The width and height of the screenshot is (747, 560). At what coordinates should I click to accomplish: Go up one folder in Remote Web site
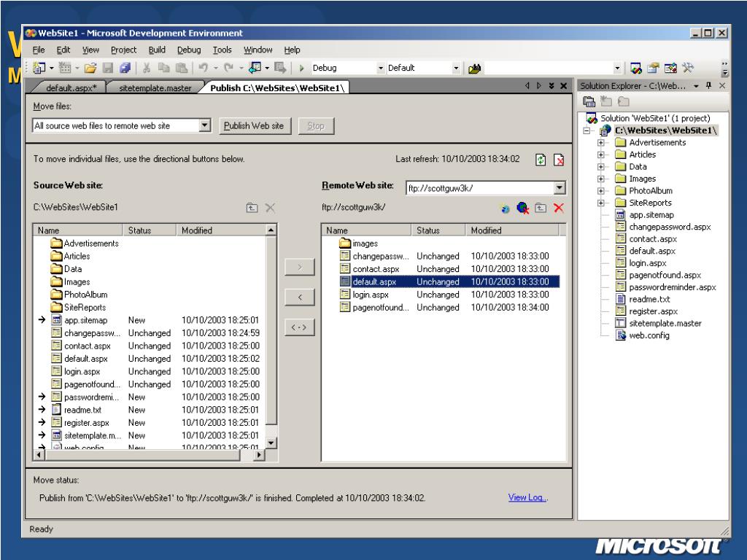[541, 208]
